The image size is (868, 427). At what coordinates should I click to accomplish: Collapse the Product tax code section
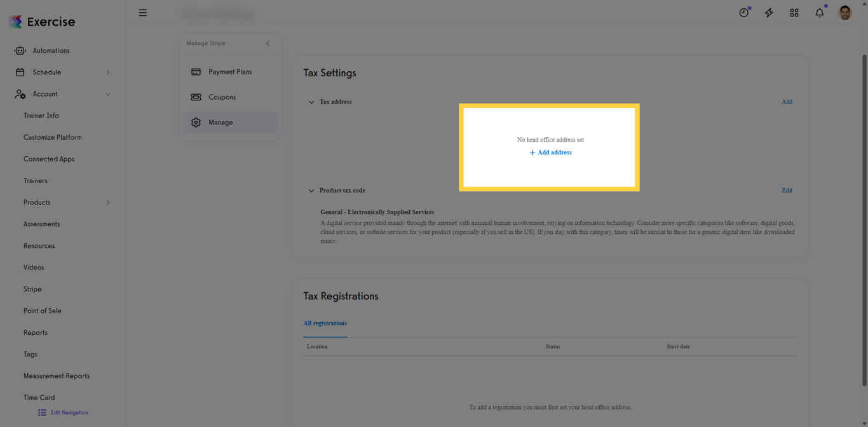pyautogui.click(x=311, y=190)
